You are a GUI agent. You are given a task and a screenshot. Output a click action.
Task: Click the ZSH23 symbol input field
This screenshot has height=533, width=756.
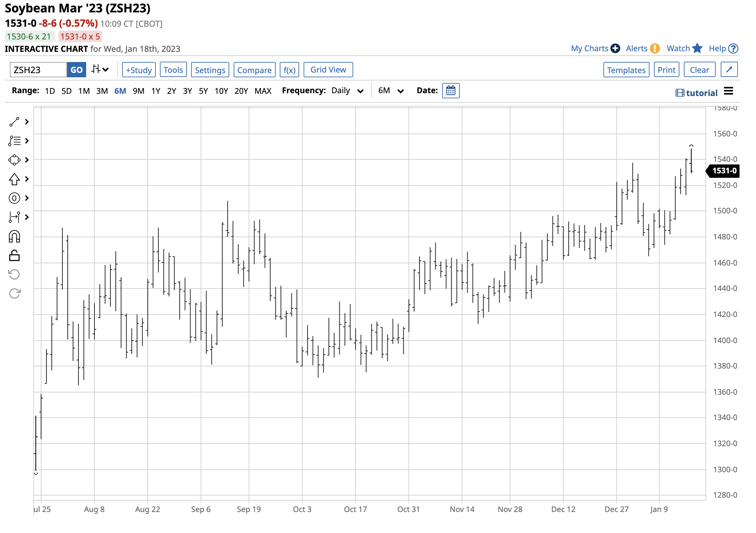click(38, 70)
